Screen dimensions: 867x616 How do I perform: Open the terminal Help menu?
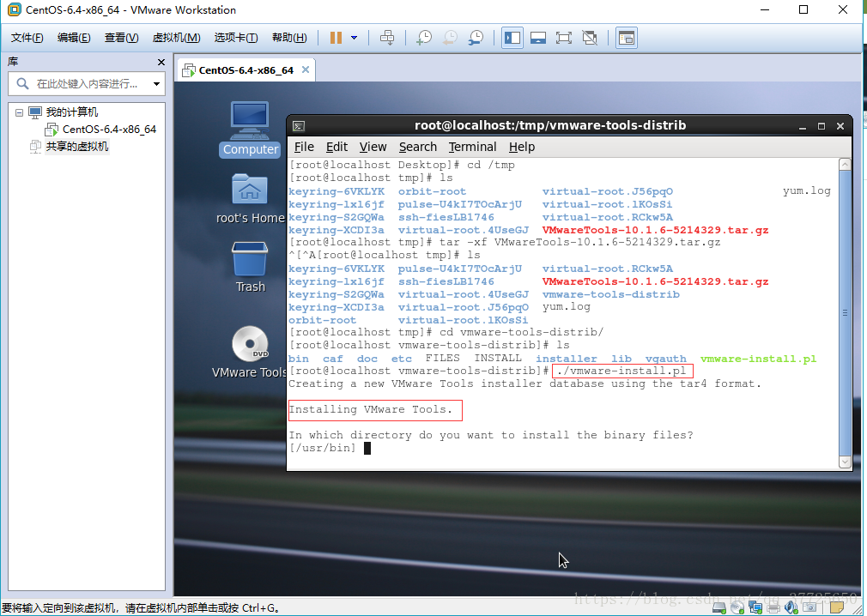tap(521, 147)
